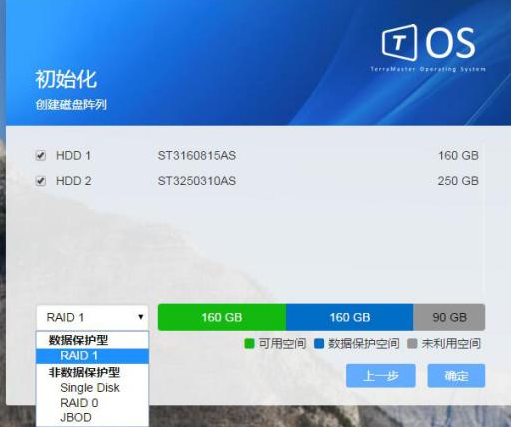Uncheck the HDD 2 checkbox
This screenshot has width=511, height=427.
41,181
